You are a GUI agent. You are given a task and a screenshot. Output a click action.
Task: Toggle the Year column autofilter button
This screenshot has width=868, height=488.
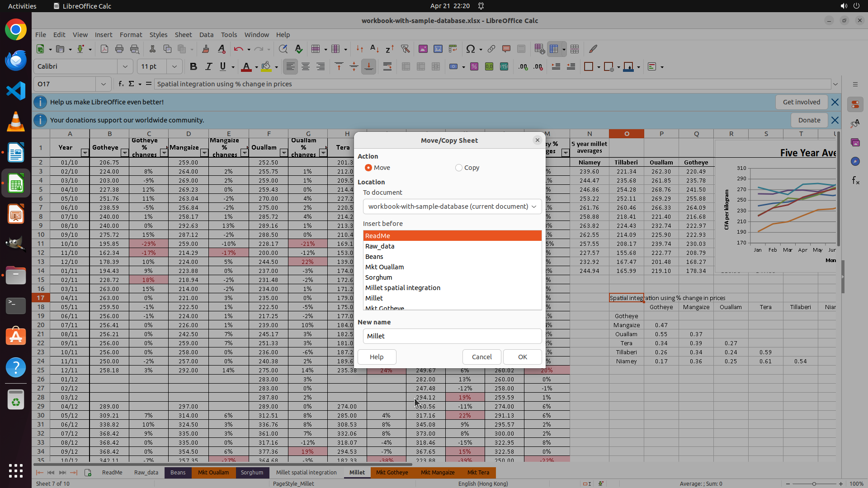point(85,153)
